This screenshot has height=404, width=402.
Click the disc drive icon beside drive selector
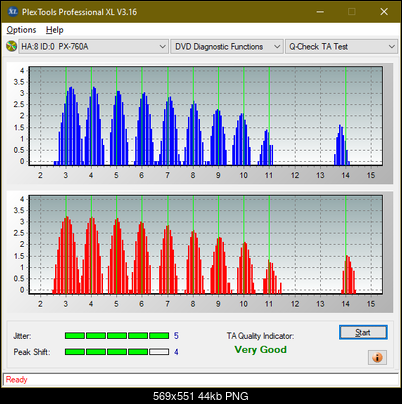pyautogui.click(x=12, y=46)
